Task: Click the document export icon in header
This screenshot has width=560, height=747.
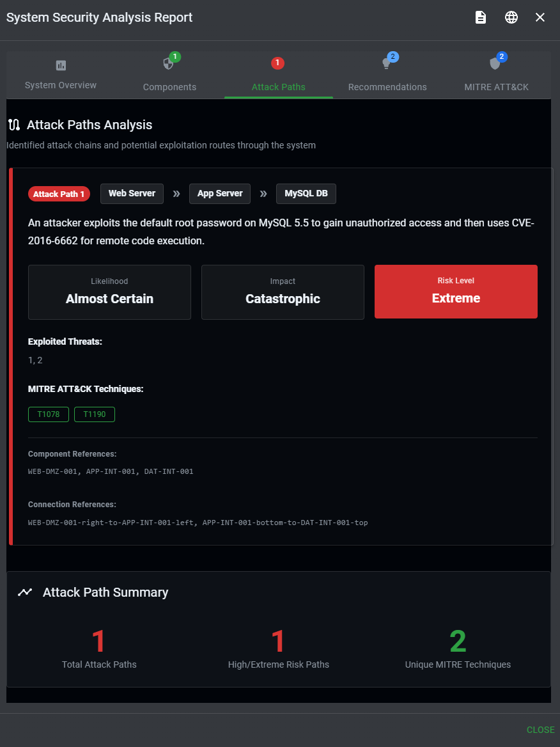Action: [x=481, y=17]
